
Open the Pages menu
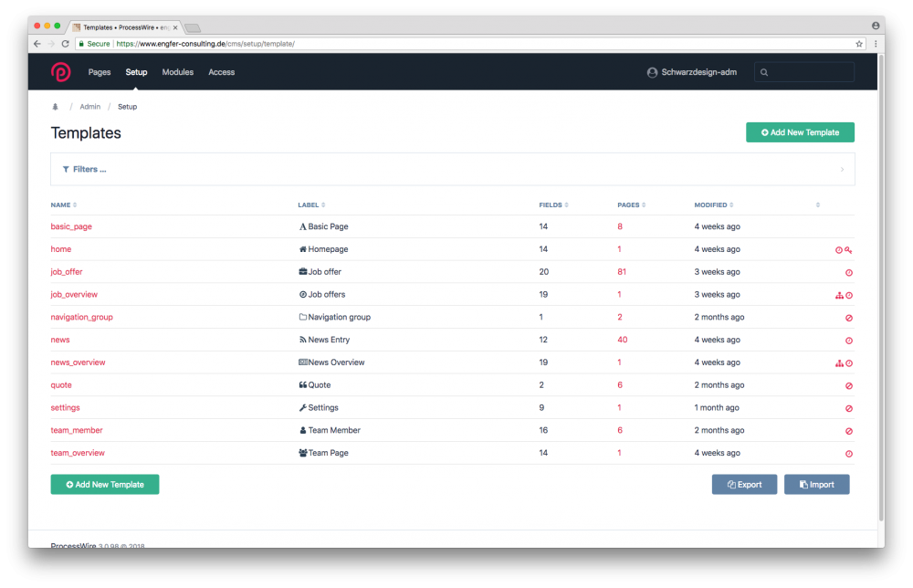[100, 72]
